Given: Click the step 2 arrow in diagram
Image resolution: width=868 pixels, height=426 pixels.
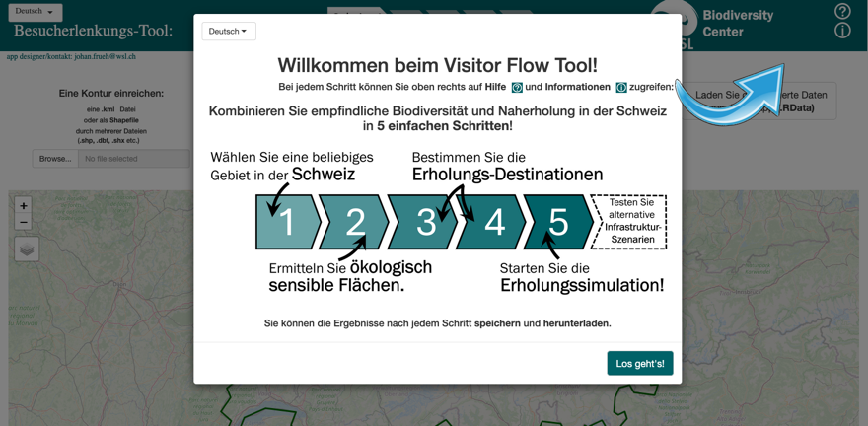Looking at the screenshot, I should 355,222.
